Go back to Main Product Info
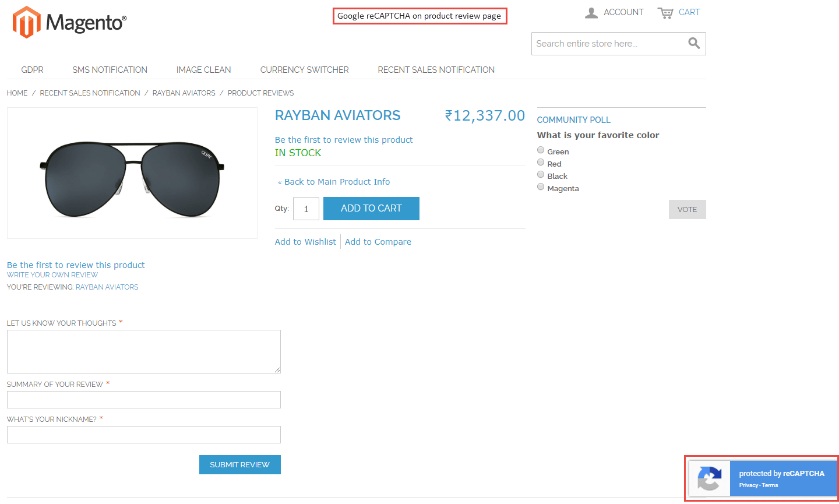 [x=337, y=182]
